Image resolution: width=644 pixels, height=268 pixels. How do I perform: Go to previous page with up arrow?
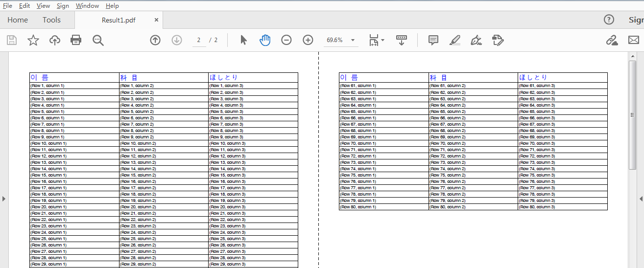pyautogui.click(x=155, y=40)
